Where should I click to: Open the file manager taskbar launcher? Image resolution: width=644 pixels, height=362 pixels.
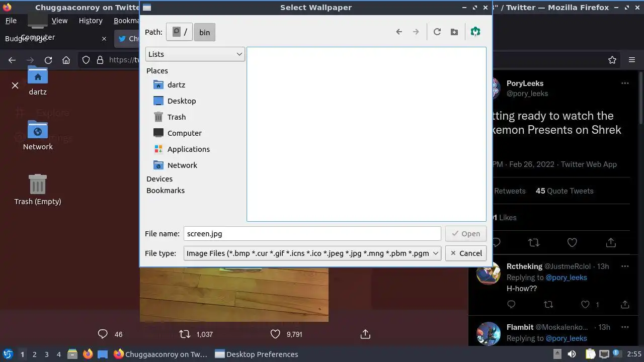72,354
